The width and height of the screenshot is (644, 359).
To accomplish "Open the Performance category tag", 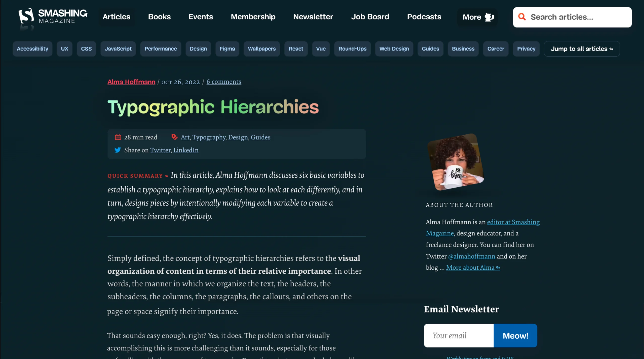I will tap(160, 49).
